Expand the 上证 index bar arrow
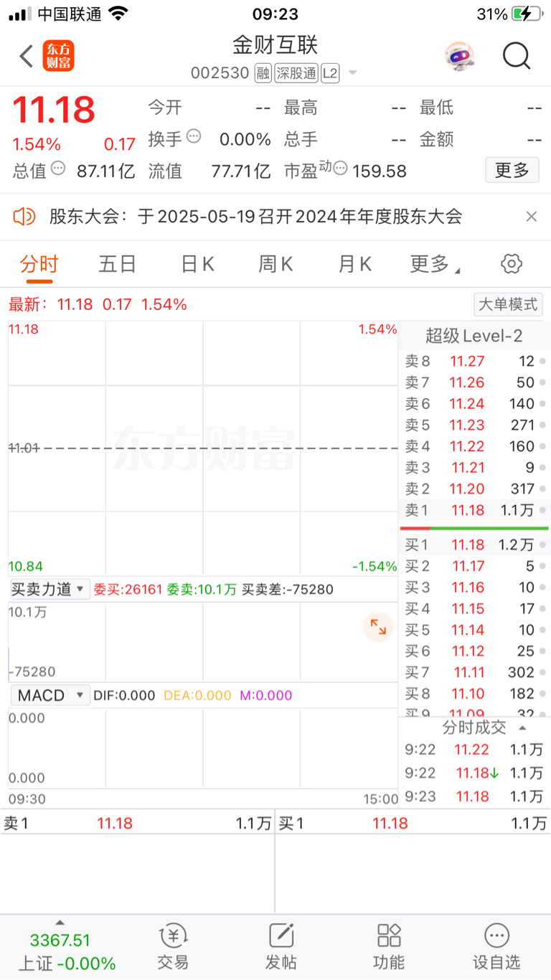Image resolution: width=551 pixels, height=980 pixels. coord(60,923)
